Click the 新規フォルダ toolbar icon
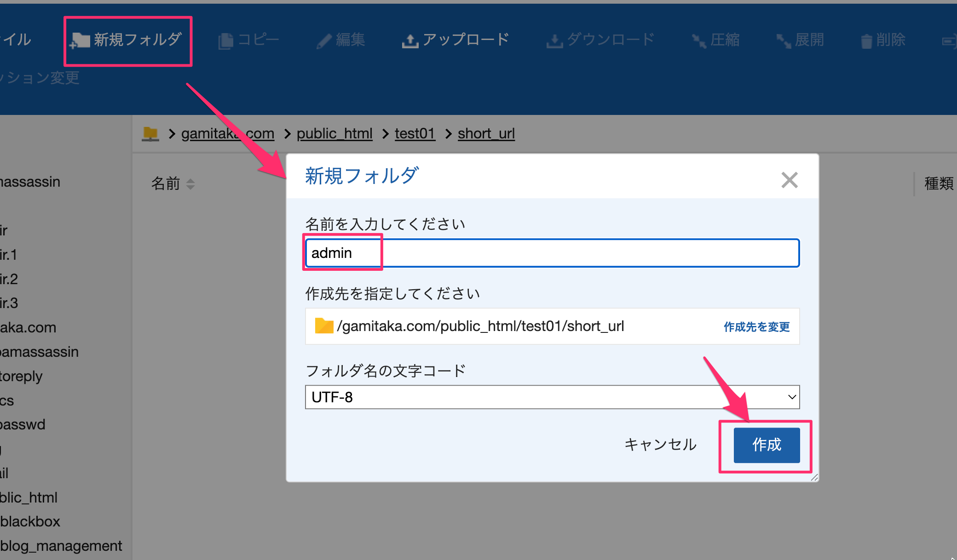Viewport: 957px width, 560px height. coord(80,41)
